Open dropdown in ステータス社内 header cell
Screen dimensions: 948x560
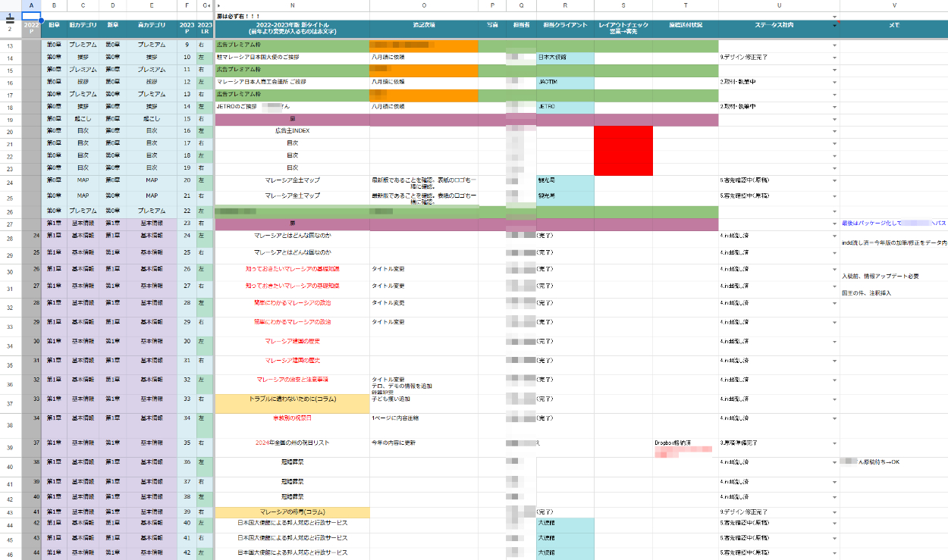point(835,27)
